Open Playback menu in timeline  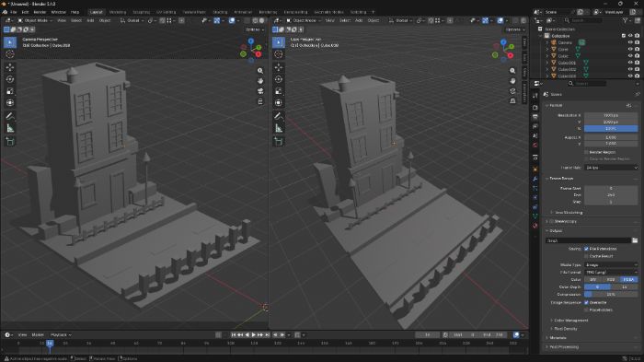tap(61, 335)
